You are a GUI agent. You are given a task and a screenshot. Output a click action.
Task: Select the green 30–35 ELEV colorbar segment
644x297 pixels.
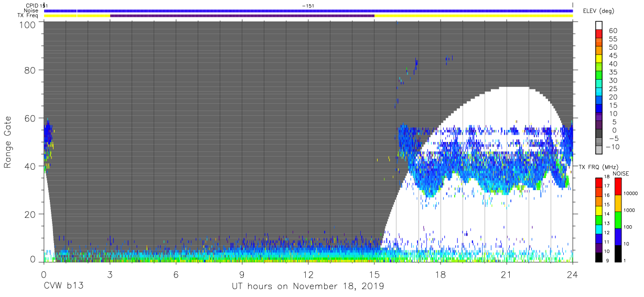pos(599,76)
